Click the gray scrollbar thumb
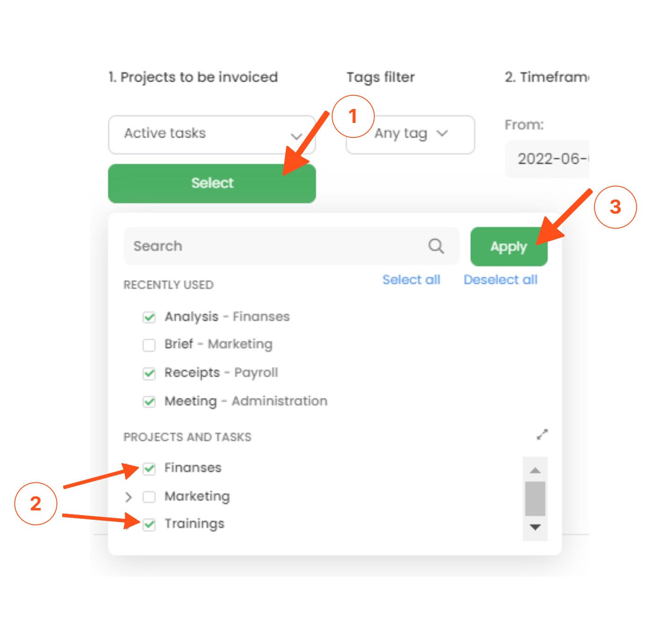Screen dimensions: 672x631 click(535, 498)
